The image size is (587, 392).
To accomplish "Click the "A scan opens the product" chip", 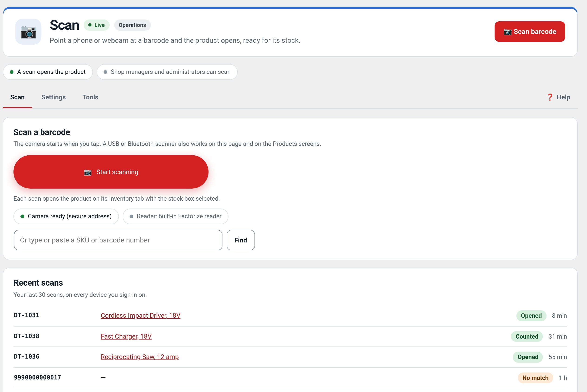I will [48, 72].
